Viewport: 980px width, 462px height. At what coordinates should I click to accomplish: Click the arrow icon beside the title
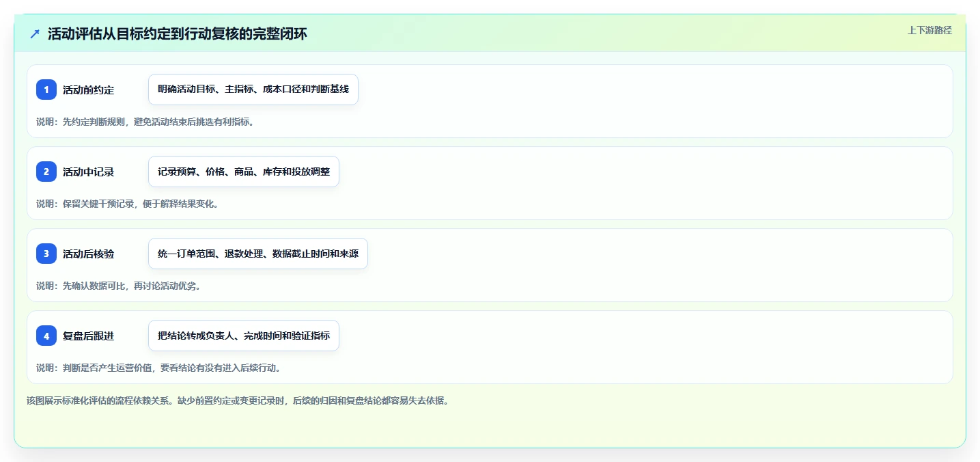[x=35, y=34]
